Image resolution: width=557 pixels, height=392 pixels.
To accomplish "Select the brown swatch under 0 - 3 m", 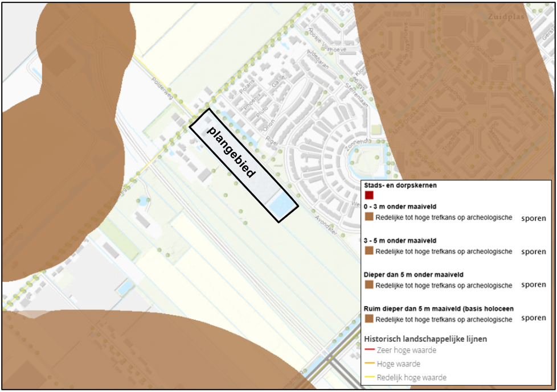I will pyautogui.click(x=369, y=217).
